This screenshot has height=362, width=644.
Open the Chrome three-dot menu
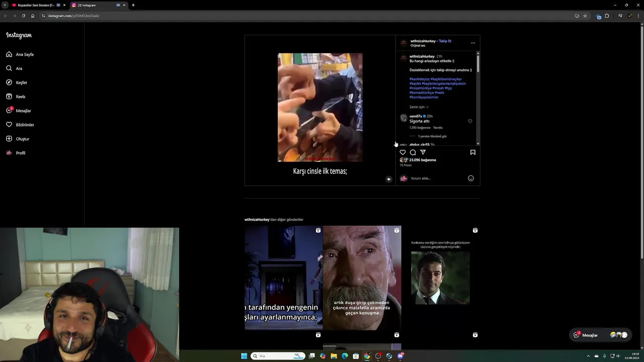pos(638,16)
